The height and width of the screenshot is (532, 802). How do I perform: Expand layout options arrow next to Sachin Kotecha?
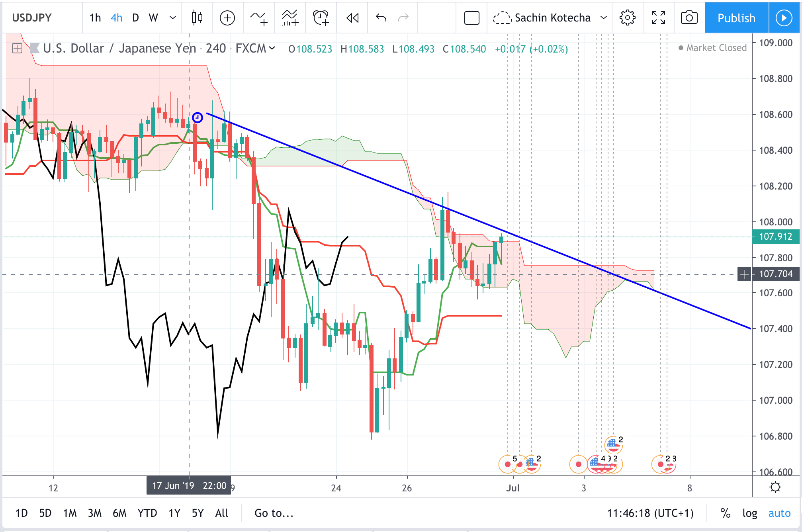point(604,18)
